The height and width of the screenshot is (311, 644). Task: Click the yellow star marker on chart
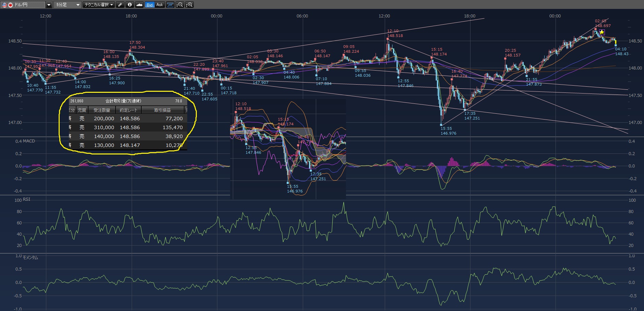(x=601, y=32)
